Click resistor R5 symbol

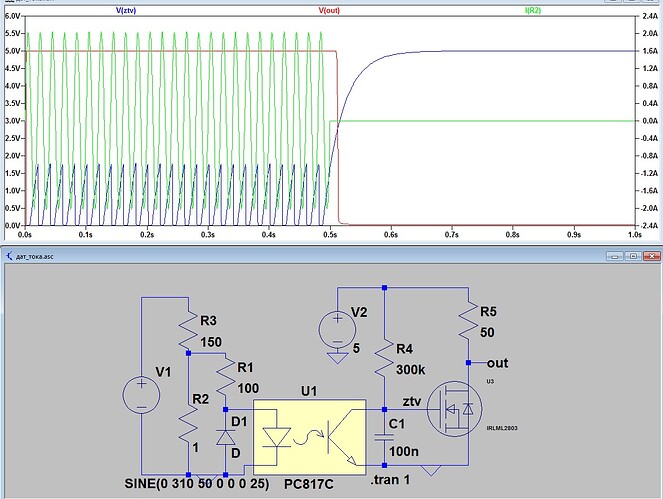click(468, 320)
